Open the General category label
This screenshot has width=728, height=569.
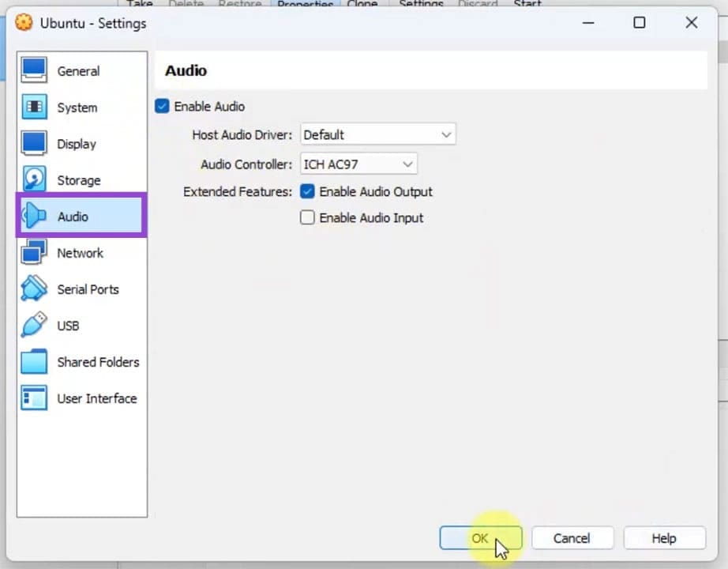[78, 71]
